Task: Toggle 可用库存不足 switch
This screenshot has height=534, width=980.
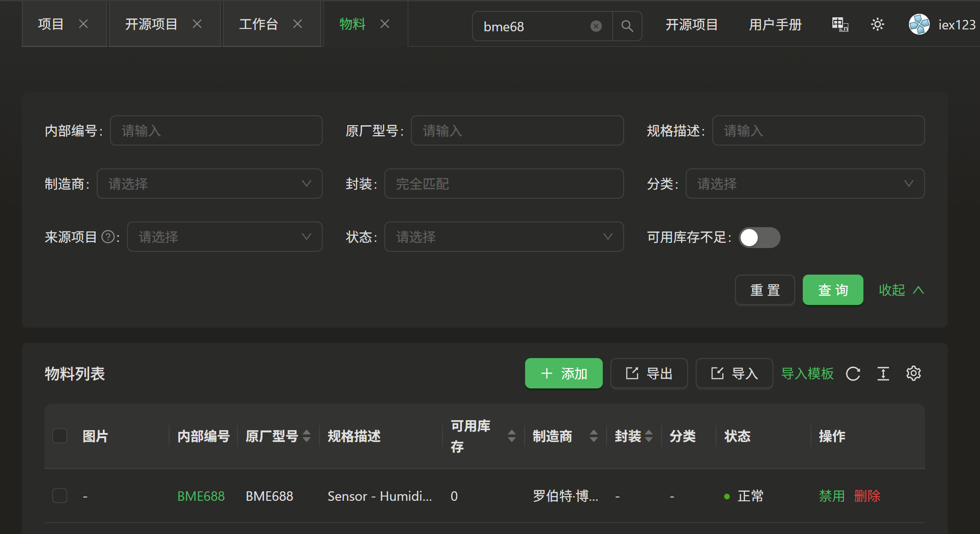Action: tap(759, 238)
